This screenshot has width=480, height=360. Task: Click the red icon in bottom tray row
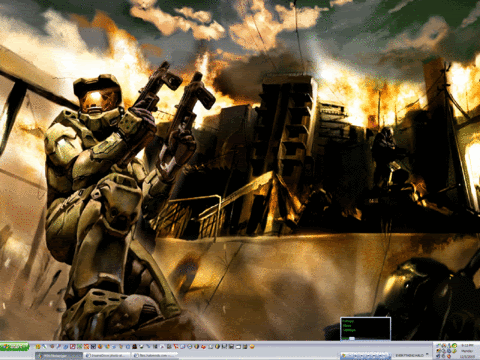(x=448, y=356)
